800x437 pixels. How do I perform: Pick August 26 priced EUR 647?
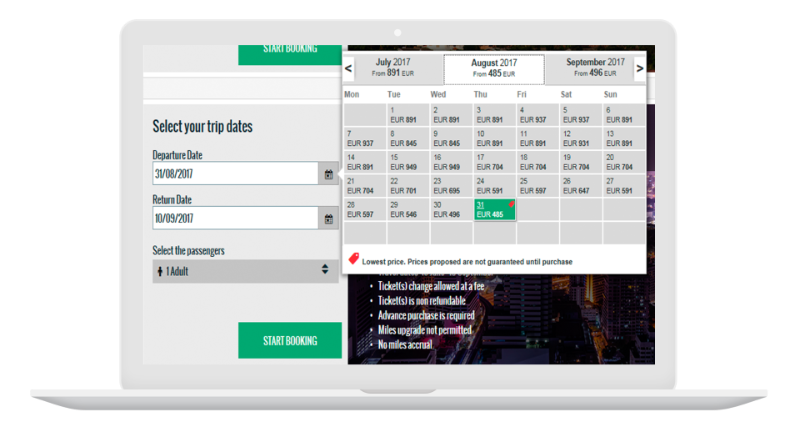[580, 185]
